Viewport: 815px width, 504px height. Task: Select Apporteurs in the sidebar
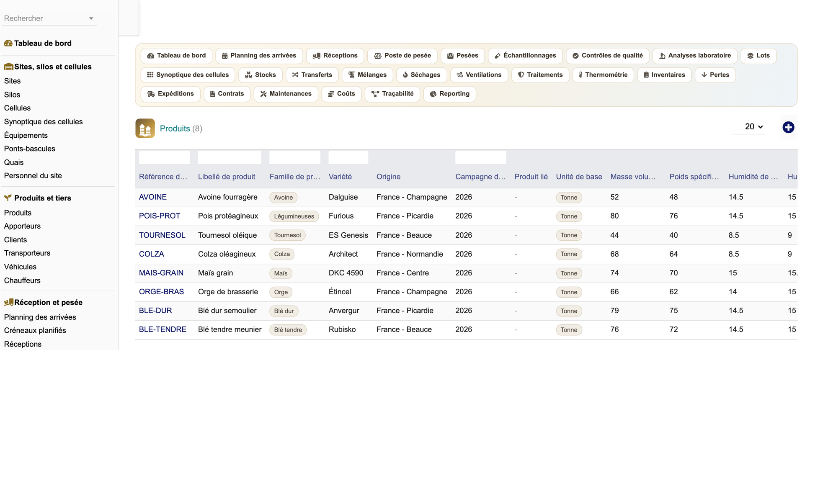pyautogui.click(x=22, y=226)
